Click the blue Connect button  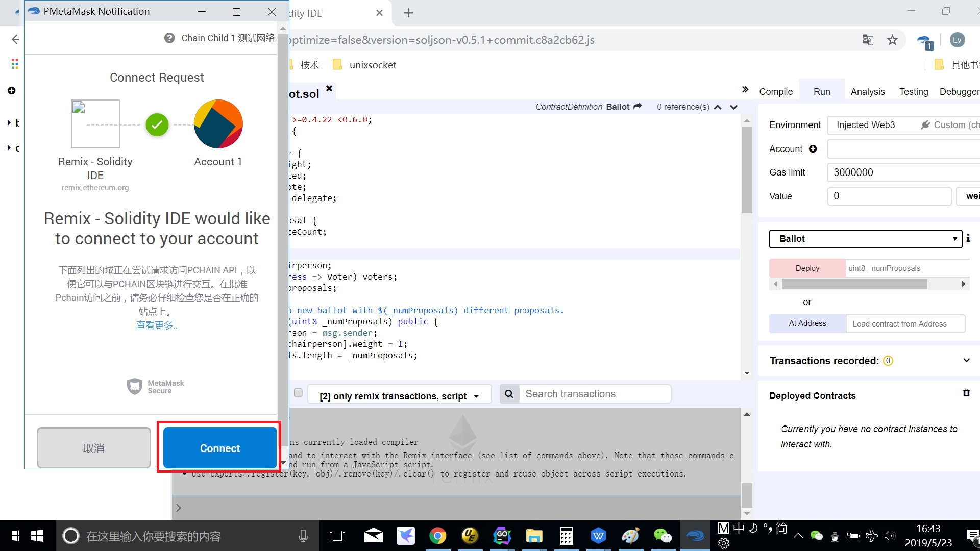[219, 448]
